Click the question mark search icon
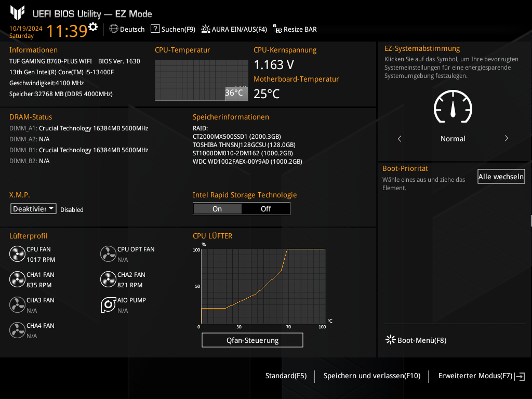The image size is (532, 399). (155, 29)
